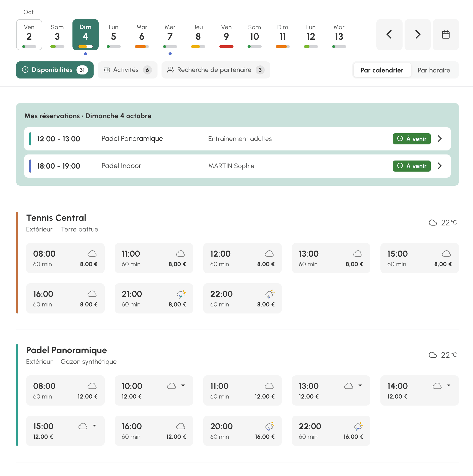
Task: Book Tennis Central 16:00 slot
Action: coord(65,298)
